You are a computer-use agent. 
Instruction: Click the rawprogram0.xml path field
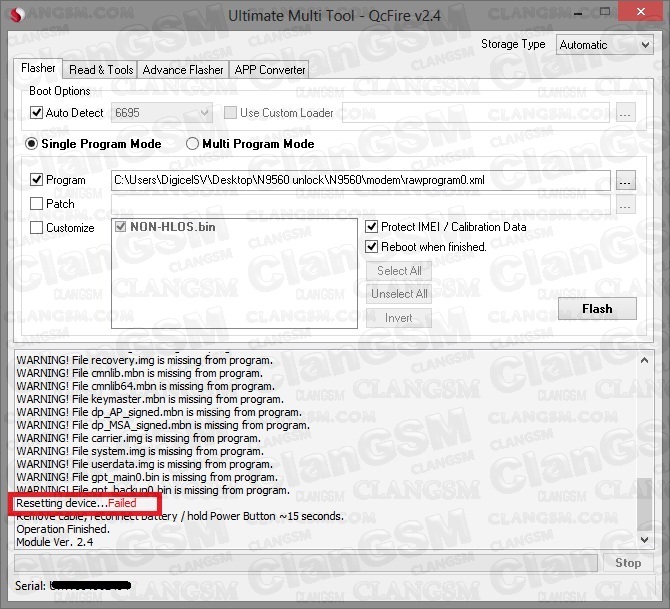pyautogui.click(x=361, y=180)
